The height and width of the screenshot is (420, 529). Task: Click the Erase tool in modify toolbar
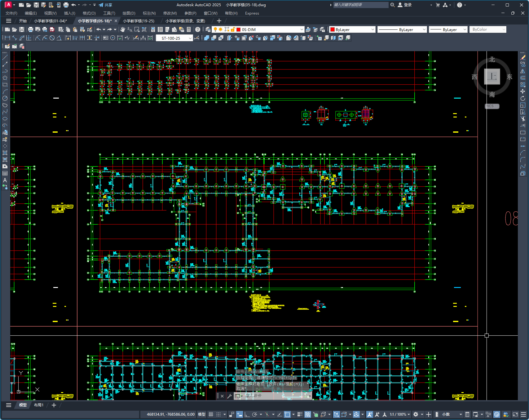tap(523, 57)
